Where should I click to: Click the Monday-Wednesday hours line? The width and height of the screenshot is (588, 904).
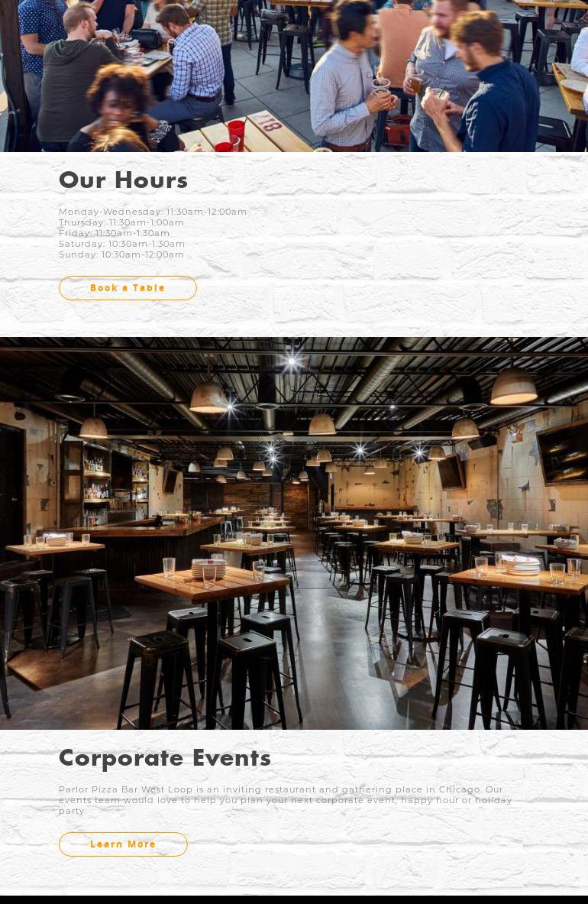[153, 212]
